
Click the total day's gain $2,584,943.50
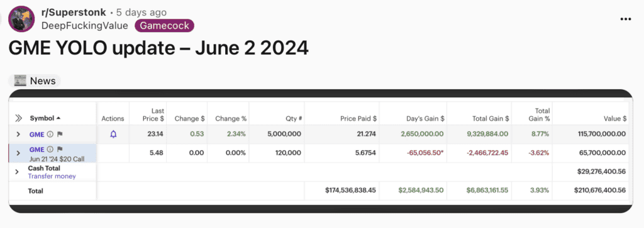(x=421, y=190)
